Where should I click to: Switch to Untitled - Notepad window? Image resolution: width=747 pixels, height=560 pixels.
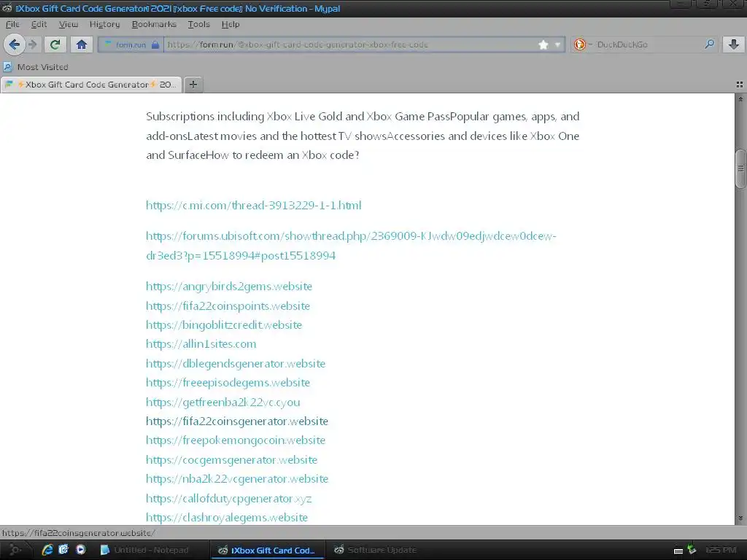click(x=151, y=550)
